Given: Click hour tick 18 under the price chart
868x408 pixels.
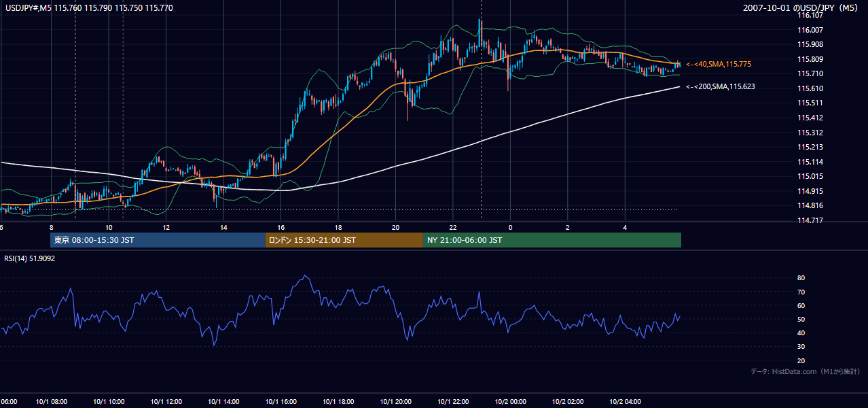Looking at the screenshot, I should (x=338, y=227).
